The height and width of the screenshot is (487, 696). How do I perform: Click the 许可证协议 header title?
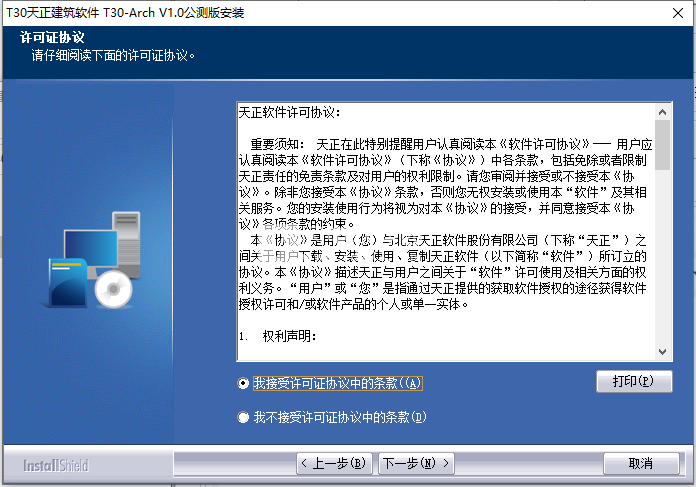[x=52, y=37]
